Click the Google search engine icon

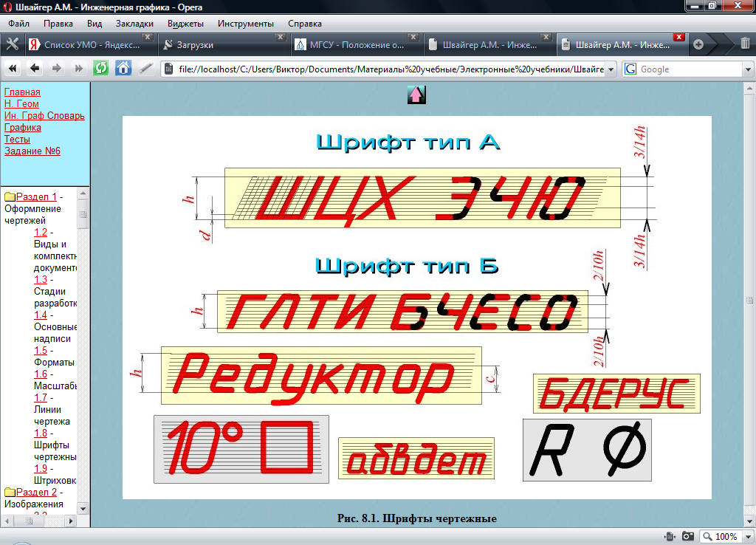pyautogui.click(x=630, y=69)
